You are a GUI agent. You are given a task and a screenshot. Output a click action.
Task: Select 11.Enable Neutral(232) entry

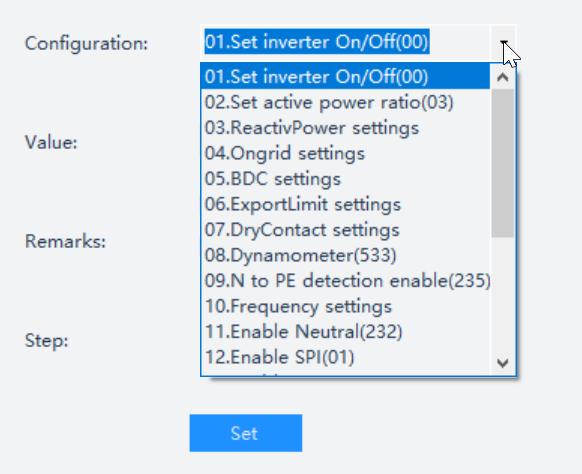[x=345, y=331]
